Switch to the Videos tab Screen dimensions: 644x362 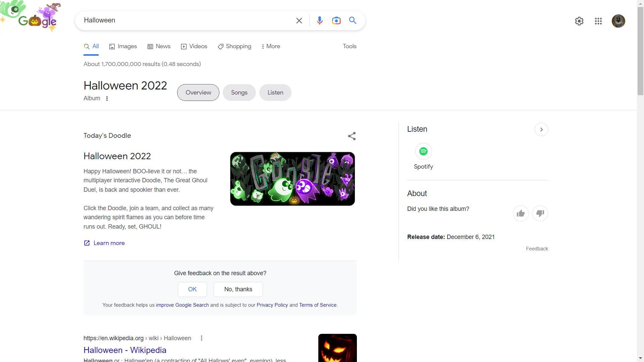point(194,46)
